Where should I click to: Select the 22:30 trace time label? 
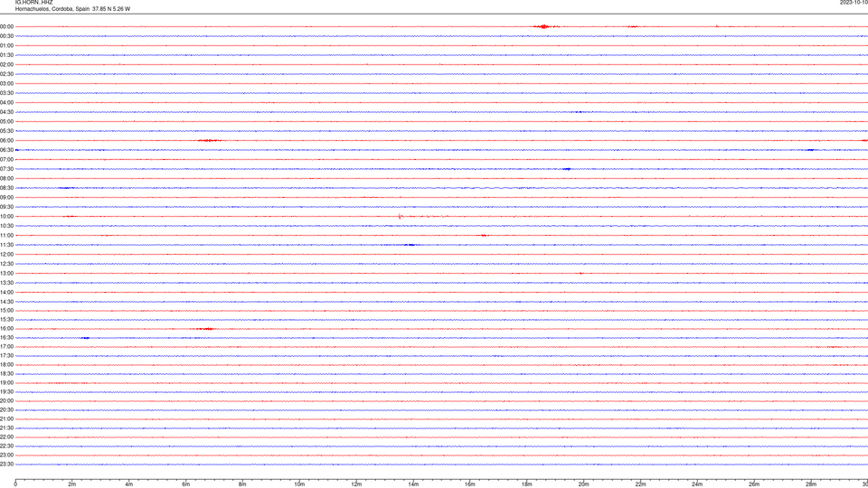click(x=6, y=446)
